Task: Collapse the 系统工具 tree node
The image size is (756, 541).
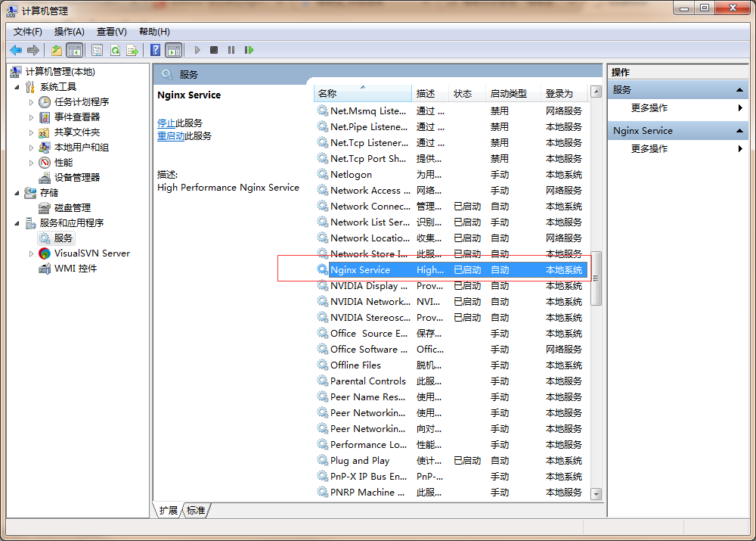Action: tap(17, 87)
